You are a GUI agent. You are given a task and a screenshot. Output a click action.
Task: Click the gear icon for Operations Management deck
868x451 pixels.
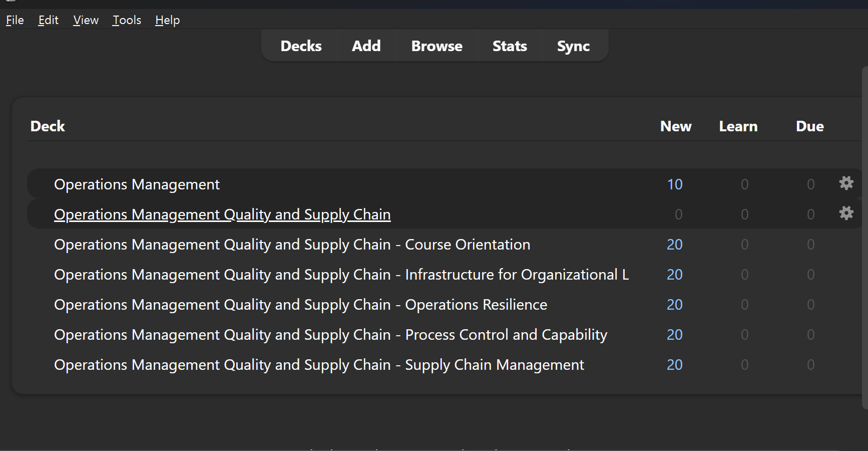846,183
